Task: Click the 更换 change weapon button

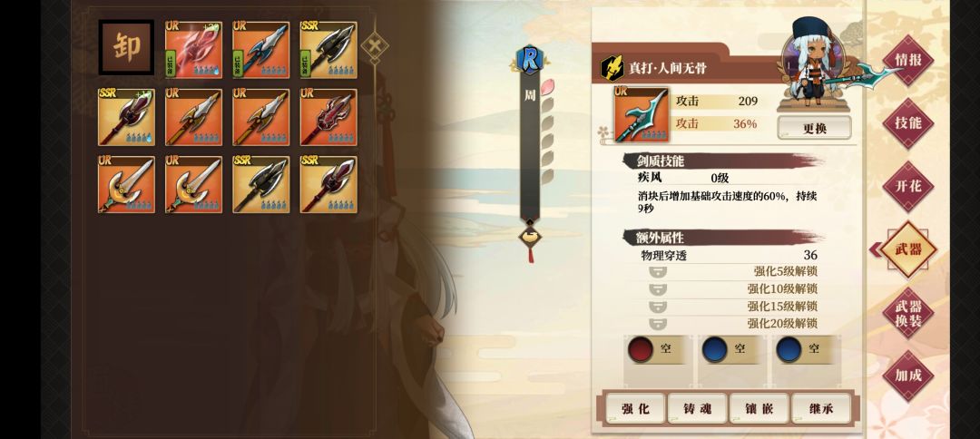Action: tap(814, 128)
